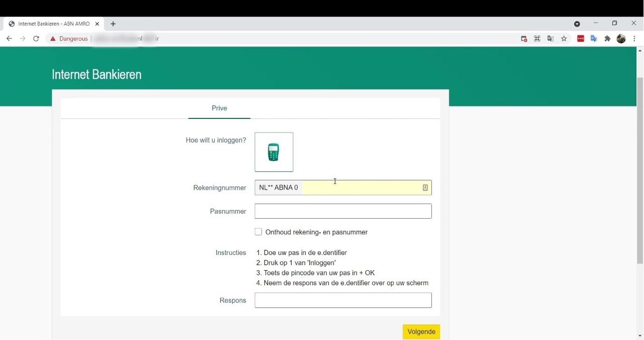This screenshot has width=644, height=340.
Task: Click the 'NL** ABNA 0' prefix text
Action: point(278,187)
